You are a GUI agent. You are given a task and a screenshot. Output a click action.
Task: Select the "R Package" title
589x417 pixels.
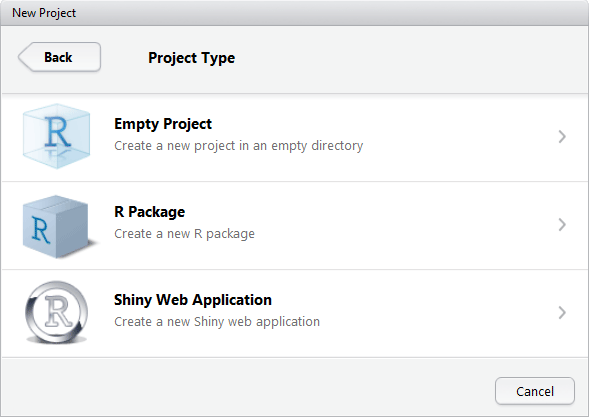[150, 212]
